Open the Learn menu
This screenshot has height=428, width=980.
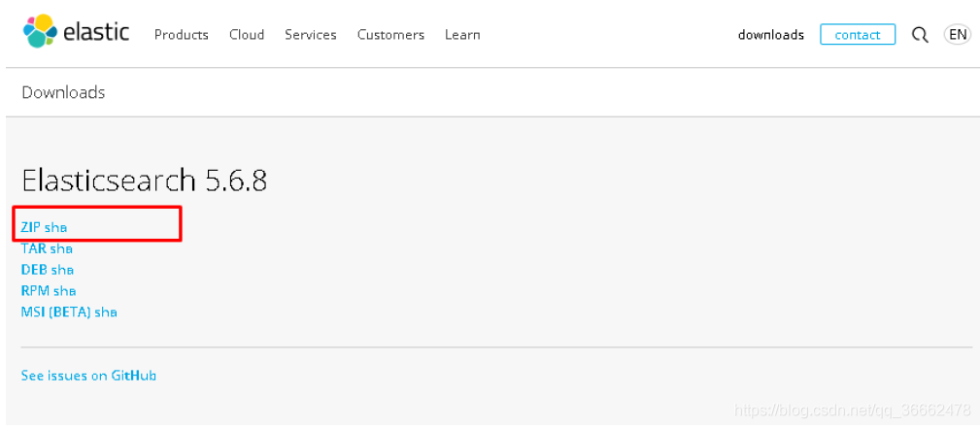point(462,35)
